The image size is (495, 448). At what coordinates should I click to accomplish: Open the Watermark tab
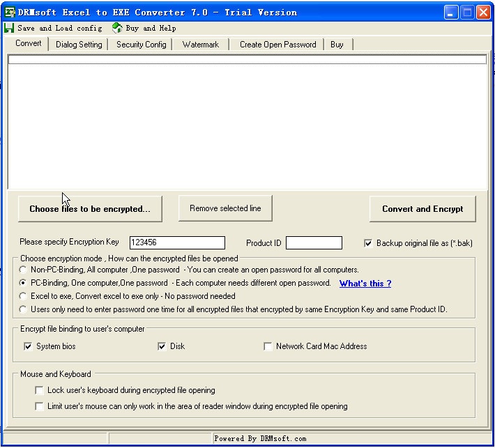tap(201, 45)
